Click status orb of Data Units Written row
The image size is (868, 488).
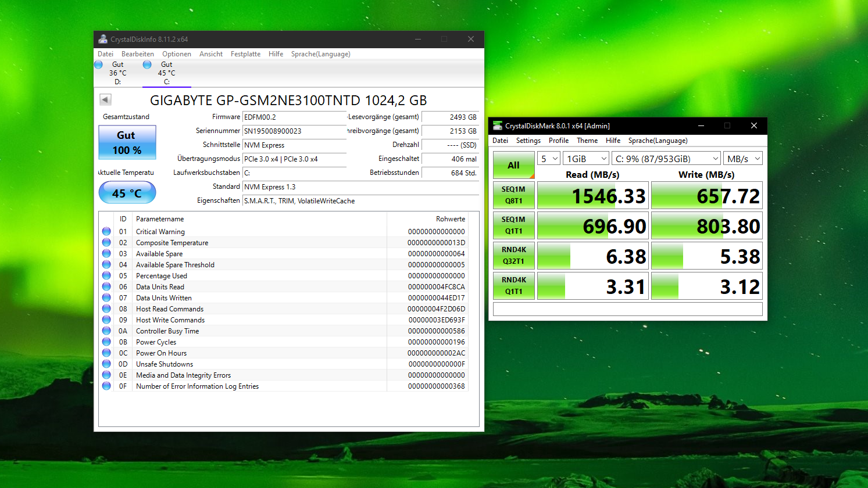coord(106,297)
